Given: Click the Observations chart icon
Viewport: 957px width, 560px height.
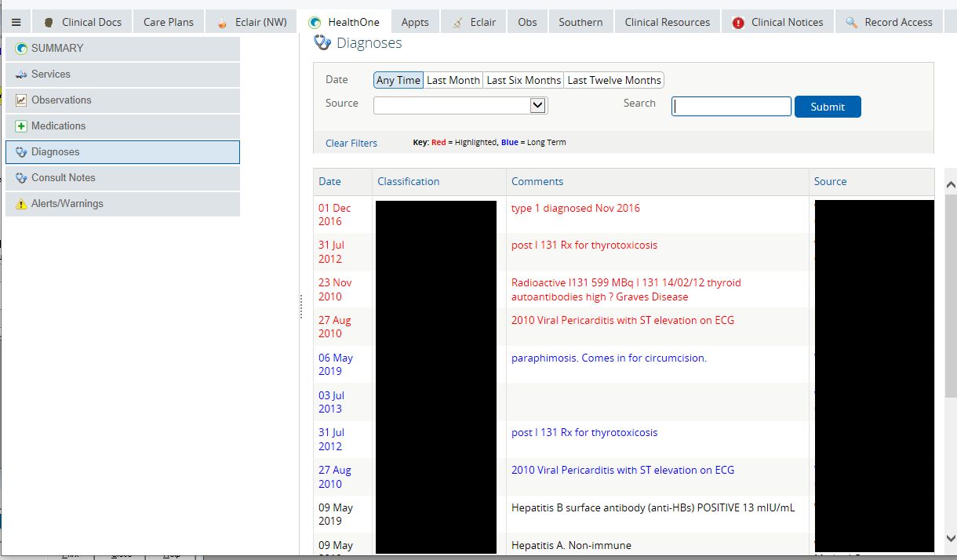Looking at the screenshot, I should pyautogui.click(x=21, y=100).
